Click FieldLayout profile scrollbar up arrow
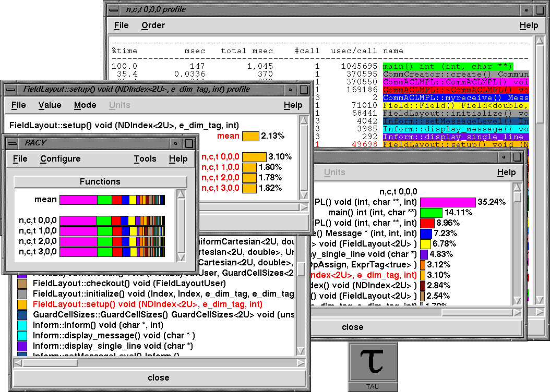The height and width of the screenshot is (392, 550). 304,120
